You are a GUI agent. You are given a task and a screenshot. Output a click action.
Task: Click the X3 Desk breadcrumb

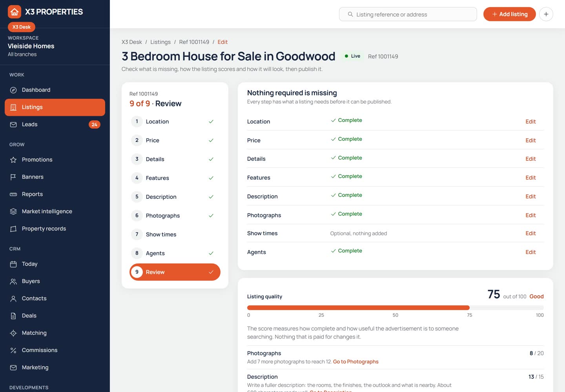pyautogui.click(x=132, y=42)
